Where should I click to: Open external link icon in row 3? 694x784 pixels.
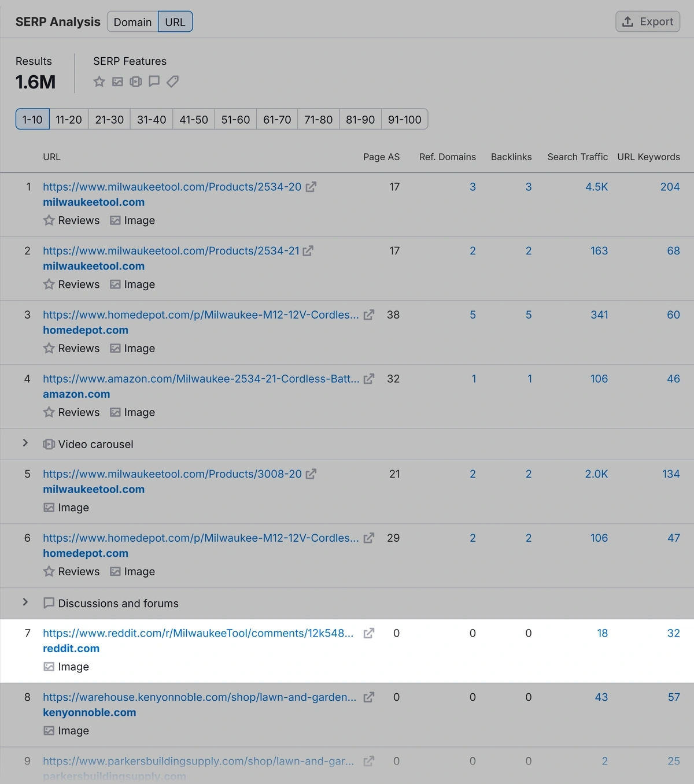pyautogui.click(x=369, y=315)
